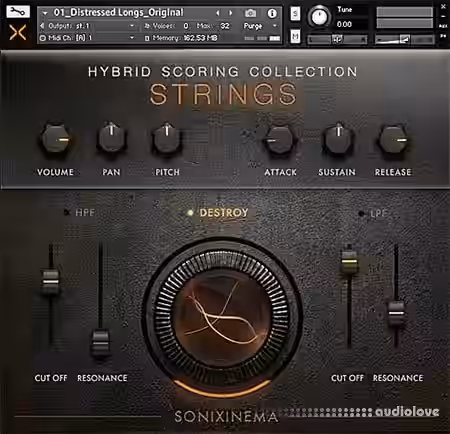Click the PAN knob
The width and height of the screenshot is (450, 434).
pyautogui.click(x=111, y=138)
